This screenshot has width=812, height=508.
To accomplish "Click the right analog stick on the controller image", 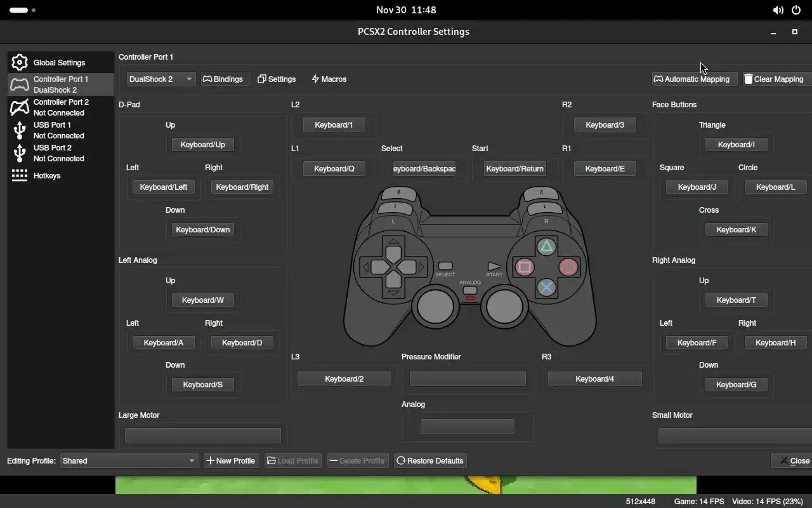I will tap(504, 307).
